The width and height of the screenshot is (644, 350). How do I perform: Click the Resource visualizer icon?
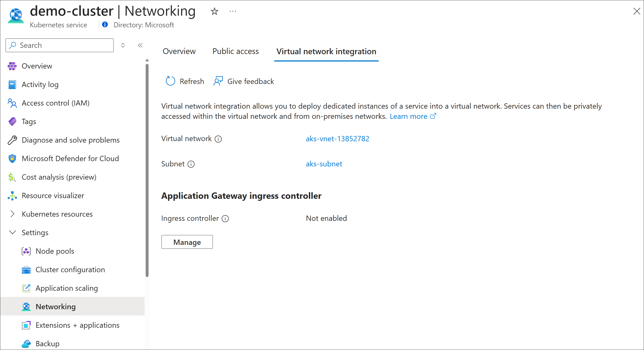(x=12, y=196)
